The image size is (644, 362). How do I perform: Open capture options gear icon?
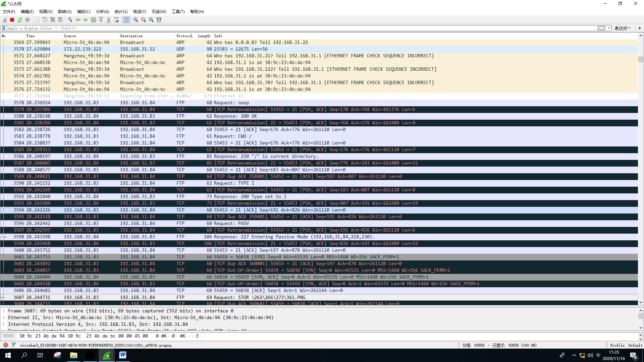[28, 20]
